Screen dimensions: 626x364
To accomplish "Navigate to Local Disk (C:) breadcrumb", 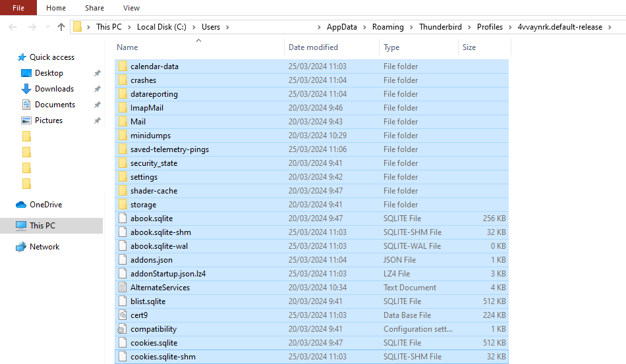I will point(161,27).
